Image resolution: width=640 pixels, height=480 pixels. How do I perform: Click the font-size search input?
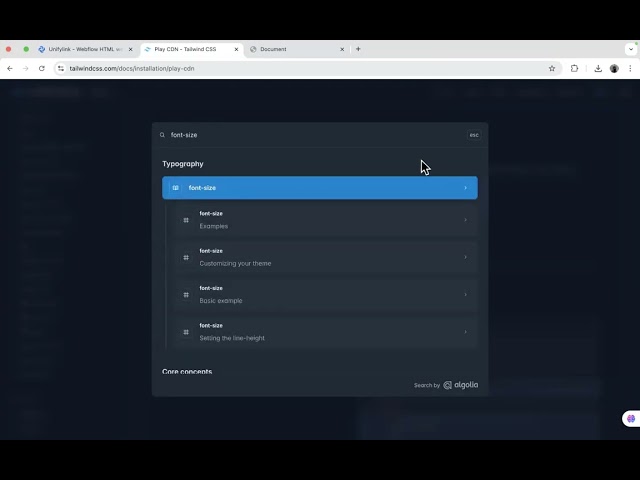316,135
